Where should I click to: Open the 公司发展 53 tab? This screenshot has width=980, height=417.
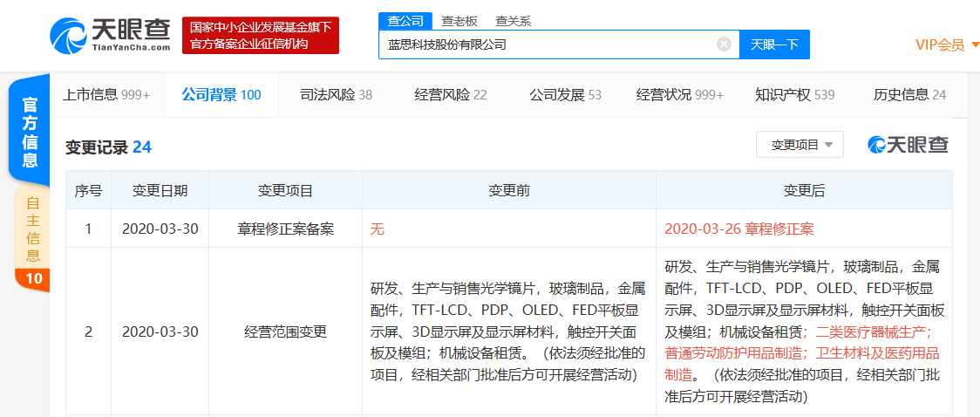click(x=565, y=95)
